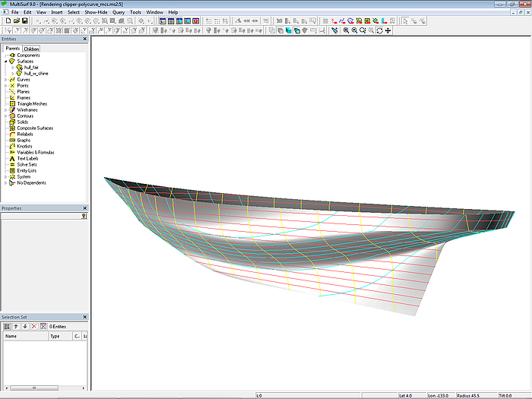The height and width of the screenshot is (399, 532).
Task: Click the Open file folder icon
Action: pyautogui.click(x=15, y=21)
